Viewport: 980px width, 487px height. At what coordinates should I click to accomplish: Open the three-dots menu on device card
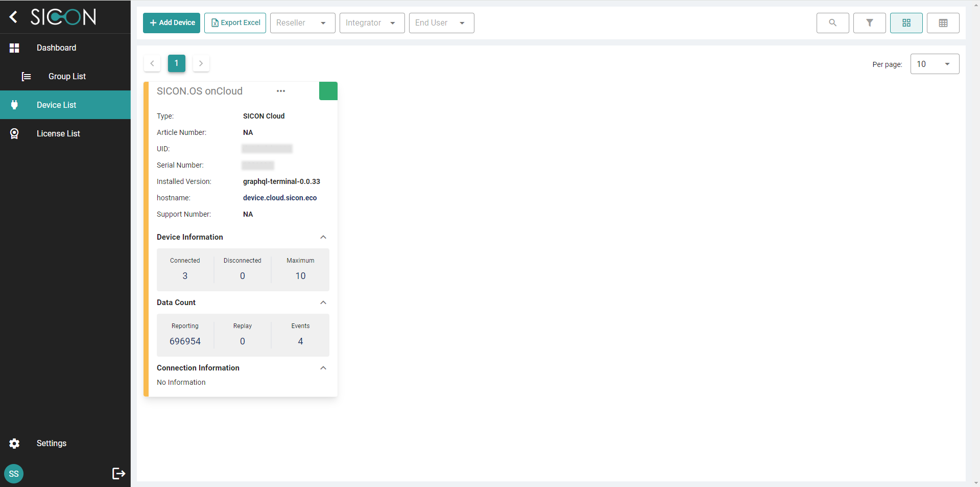pos(281,91)
